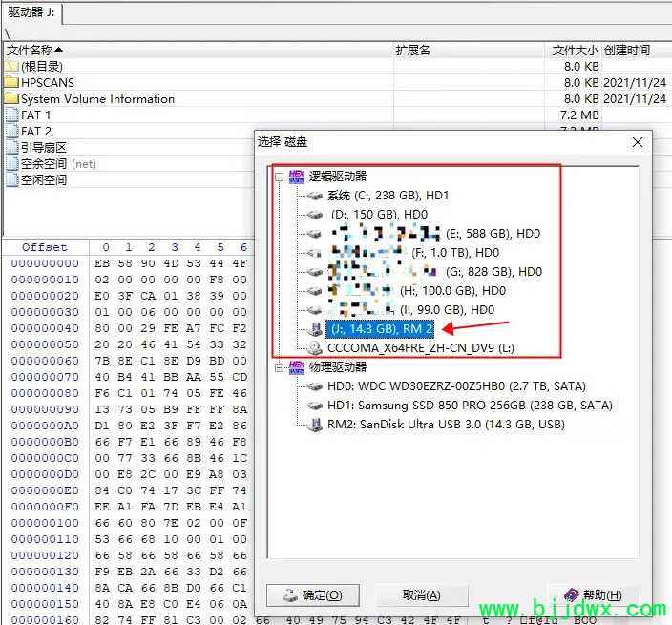
Task: Switch to the 驱动器 J: tab
Action: 31,12
